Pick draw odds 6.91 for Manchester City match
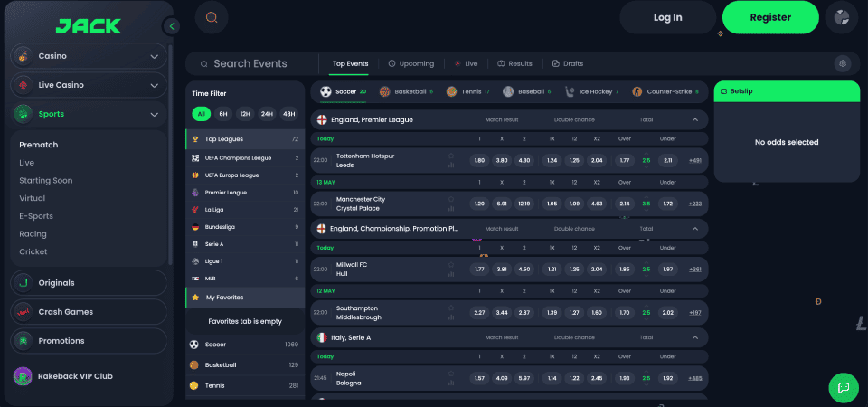868x407 pixels. pos(502,203)
